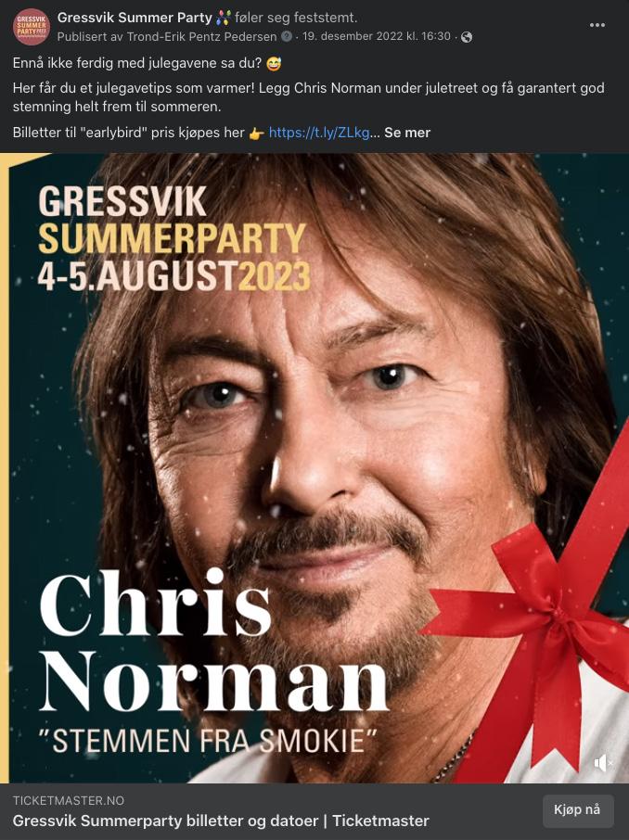
Task: Click the føler seg feststemt feeling text
Action: coord(296,18)
